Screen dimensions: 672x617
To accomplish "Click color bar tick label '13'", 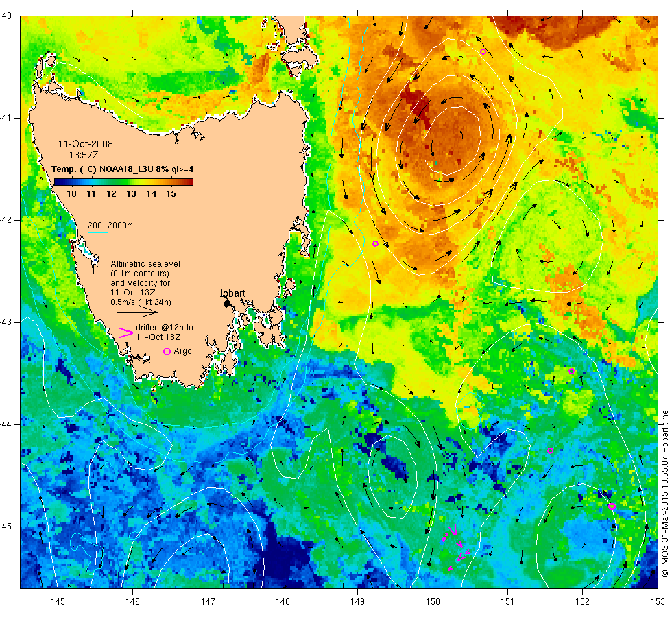I will [131, 193].
